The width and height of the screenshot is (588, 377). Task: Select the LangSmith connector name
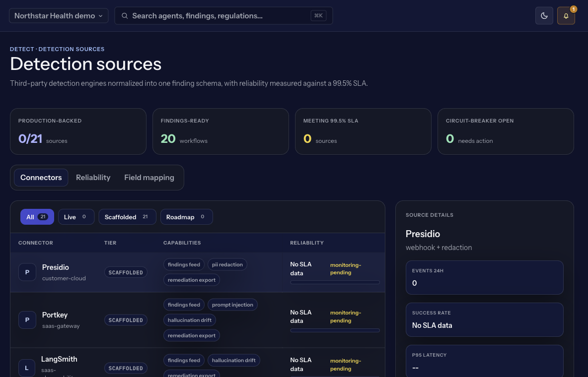tap(59, 359)
